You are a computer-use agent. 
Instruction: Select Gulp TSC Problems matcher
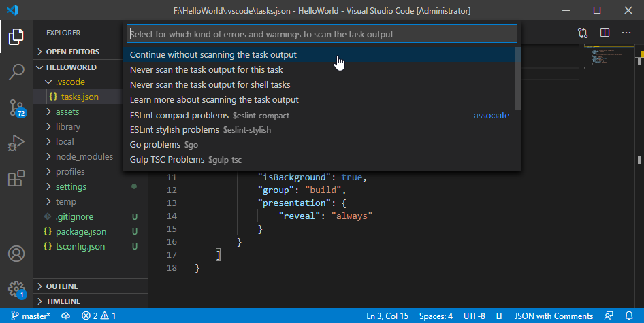pyautogui.click(x=319, y=159)
